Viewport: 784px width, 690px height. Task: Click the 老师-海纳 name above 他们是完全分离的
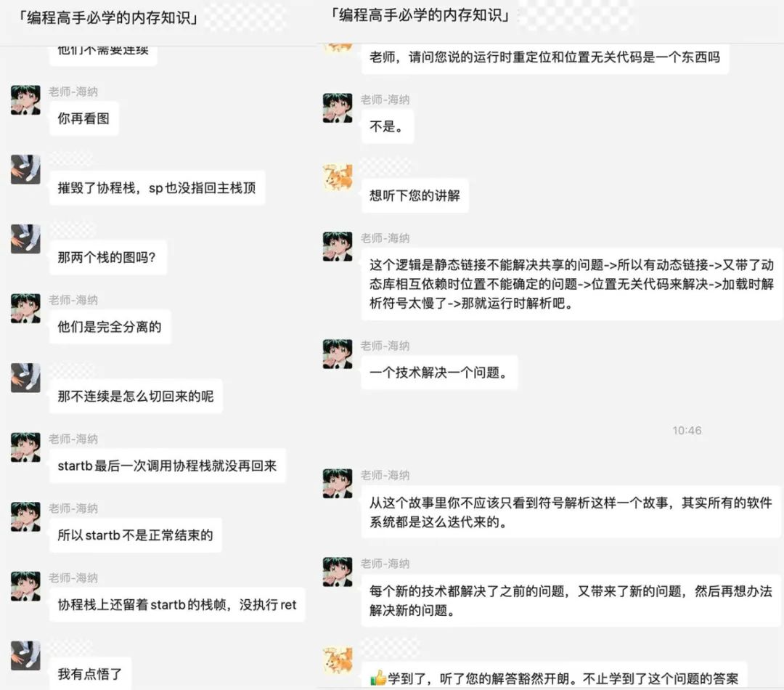click(73, 300)
